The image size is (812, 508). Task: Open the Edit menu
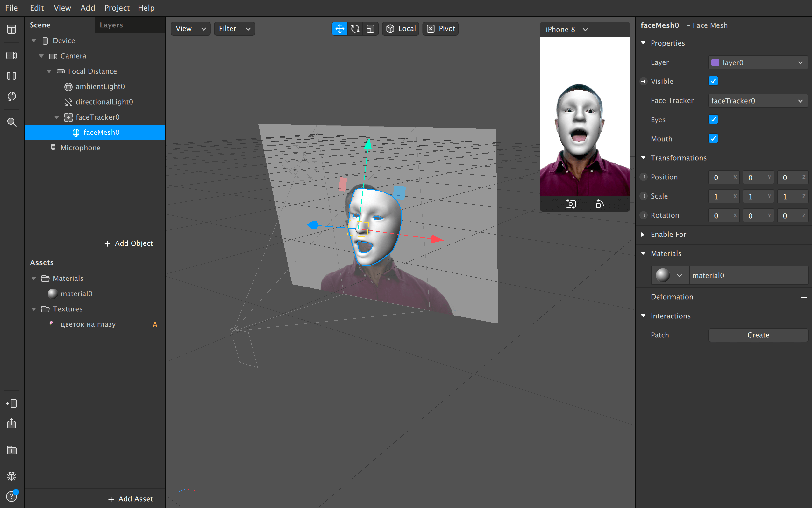coord(37,8)
